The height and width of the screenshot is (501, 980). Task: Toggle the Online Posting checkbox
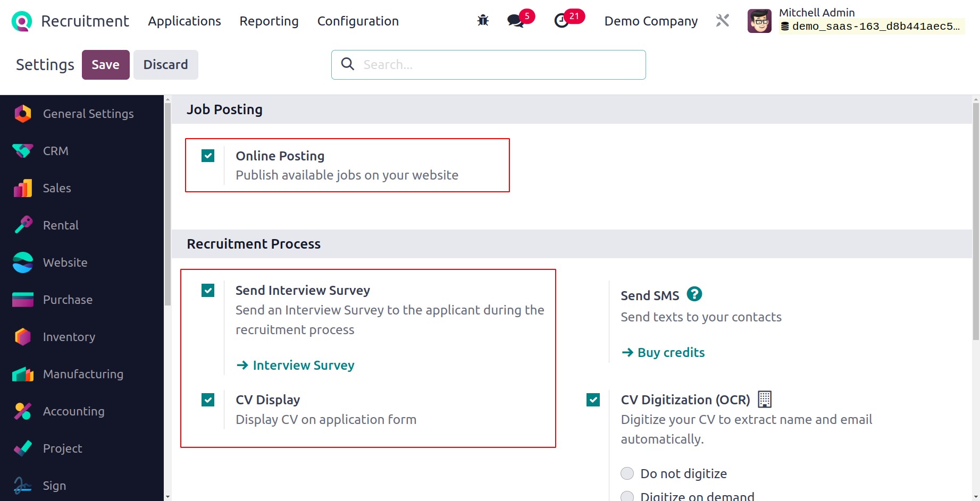pos(208,156)
